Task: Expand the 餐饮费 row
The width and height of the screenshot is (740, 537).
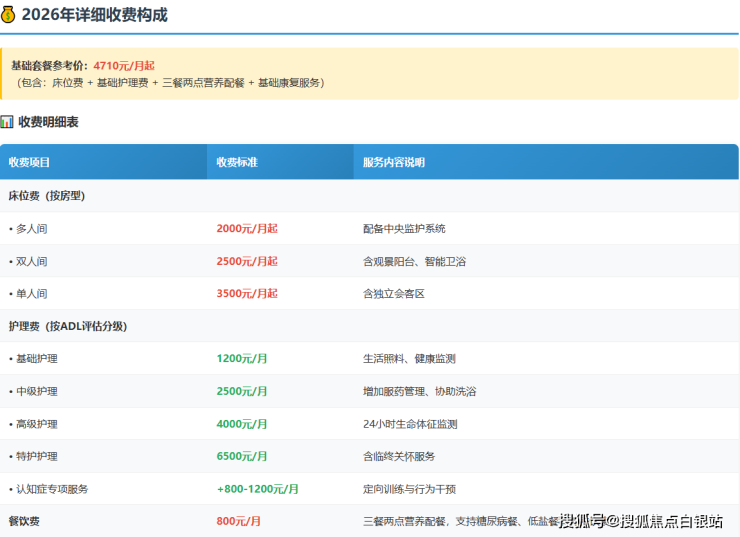Action: click(24, 521)
